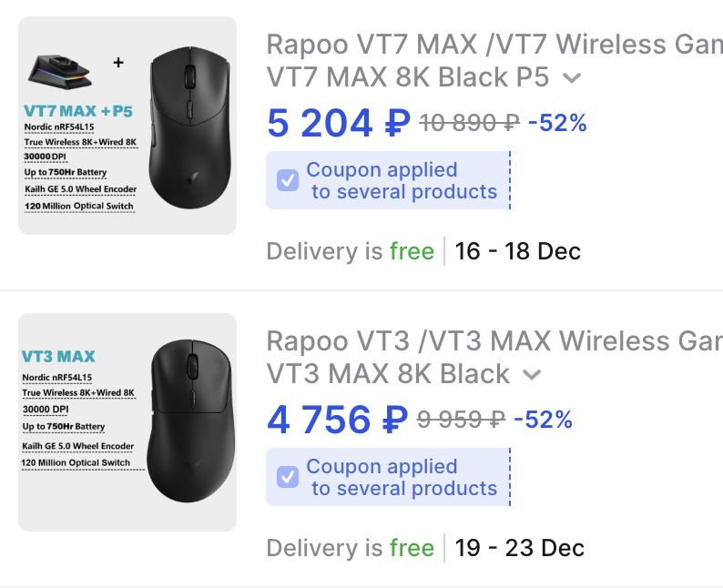Click the Rapoo VT7 MAX /VT7 Wireless title
Image resolution: width=723 pixels, height=588 pixels.
pyautogui.click(x=493, y=44)
